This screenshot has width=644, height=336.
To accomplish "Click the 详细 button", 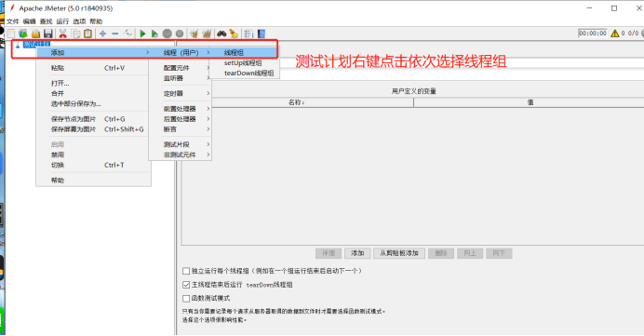I will tap(329, 253).
